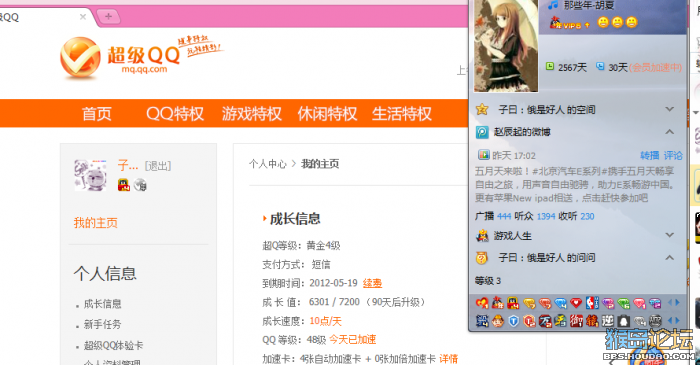
Task: Collapse the 子日:俄是好人 的问问 section
Action: point(669,257)
